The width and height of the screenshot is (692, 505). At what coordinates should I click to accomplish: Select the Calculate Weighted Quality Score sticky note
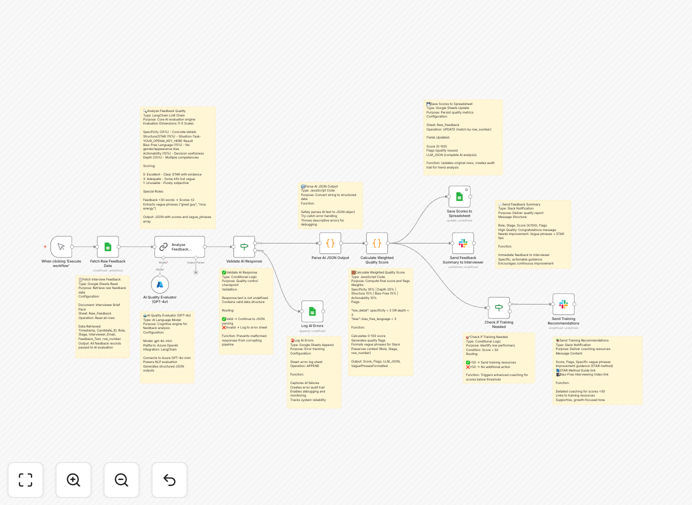pos(381,322)
